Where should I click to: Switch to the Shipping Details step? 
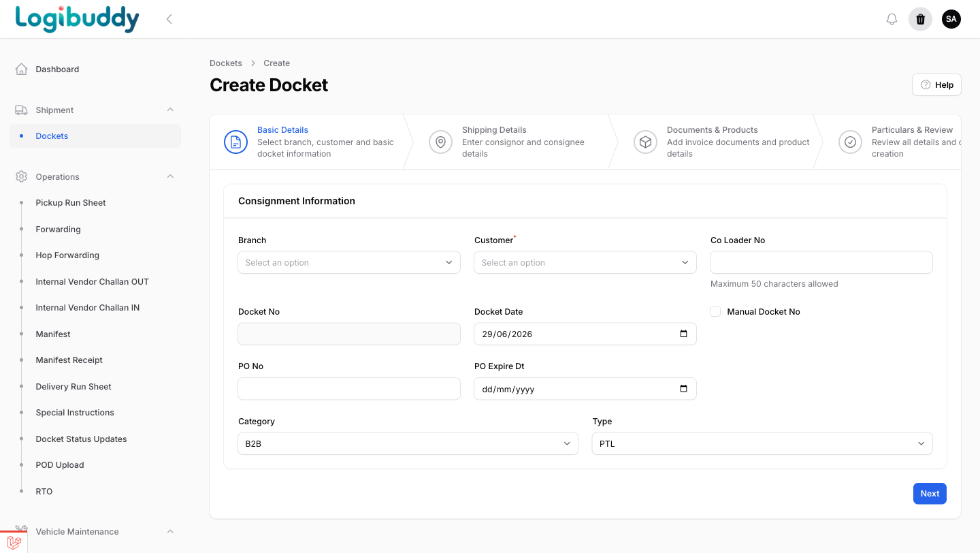510,142
